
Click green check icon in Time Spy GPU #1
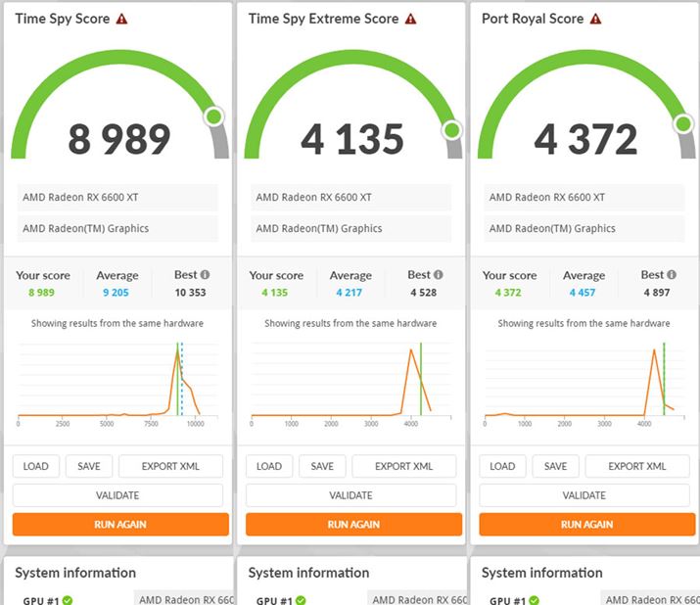[68, 600]
